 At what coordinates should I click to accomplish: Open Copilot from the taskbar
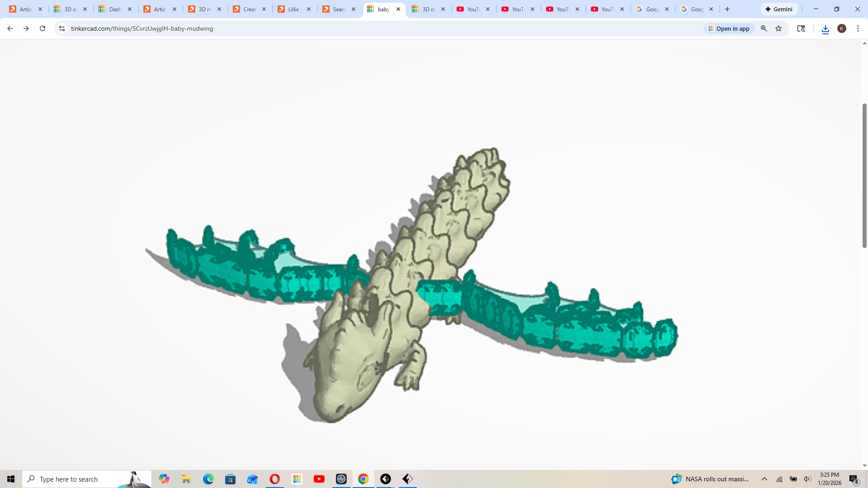[x=164, y=479]
